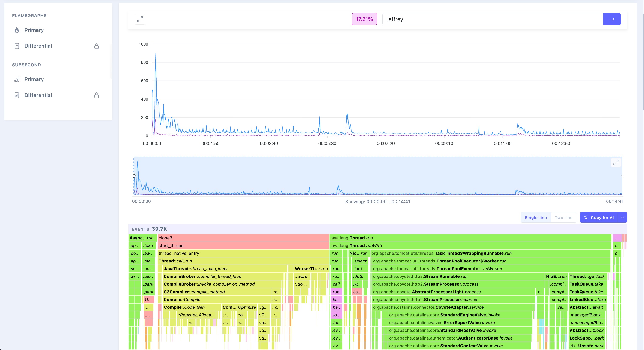Image resolution: width=644 pixels, height=350 pixels.
Task: Select the jdk..Unsafe.park frame
Action: coord(587,346)
